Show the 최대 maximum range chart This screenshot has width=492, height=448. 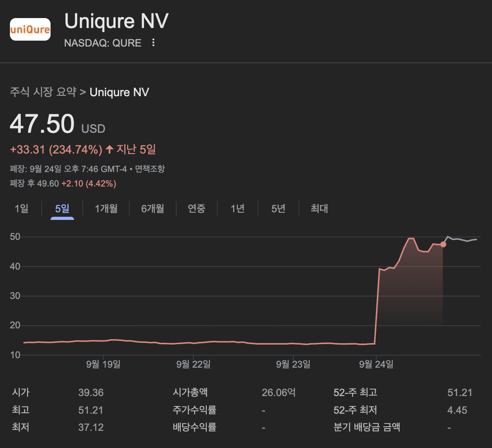319,209
